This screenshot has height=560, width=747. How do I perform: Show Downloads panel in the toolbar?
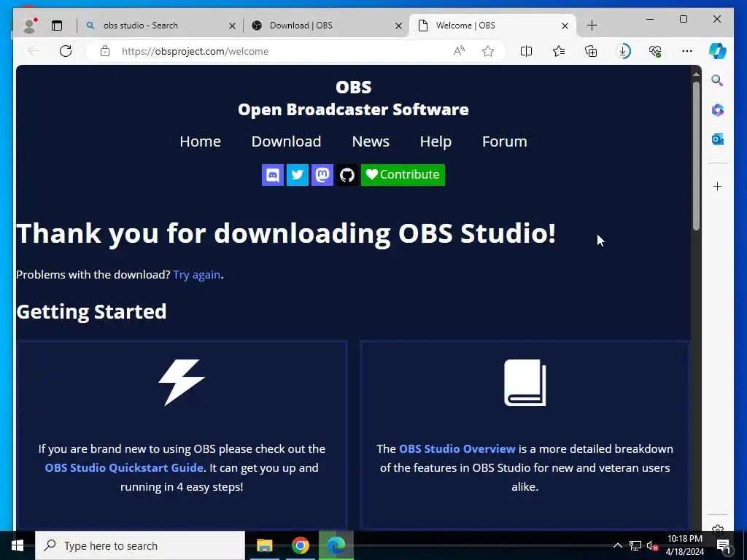(623, 51)
